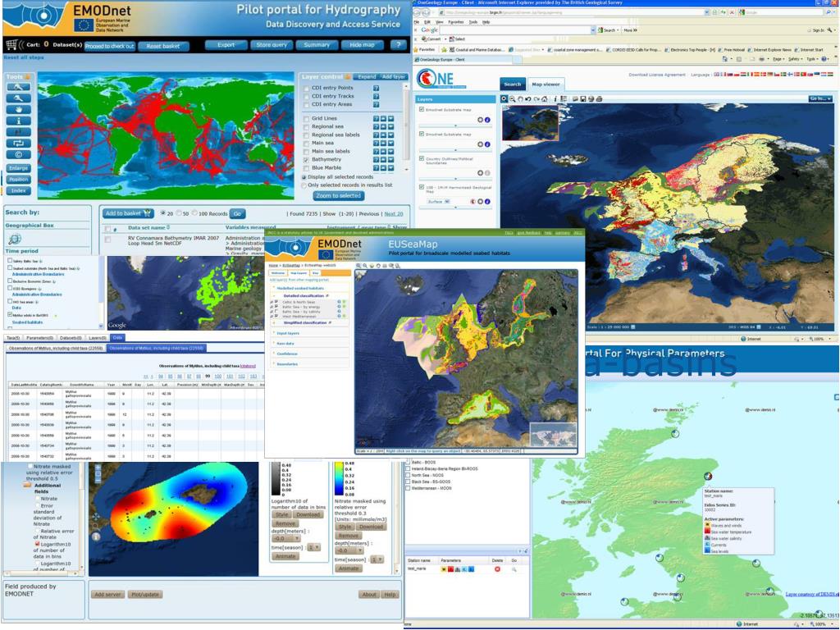Expand 'Raw data' section in EUSeaMap

[285, 344]
